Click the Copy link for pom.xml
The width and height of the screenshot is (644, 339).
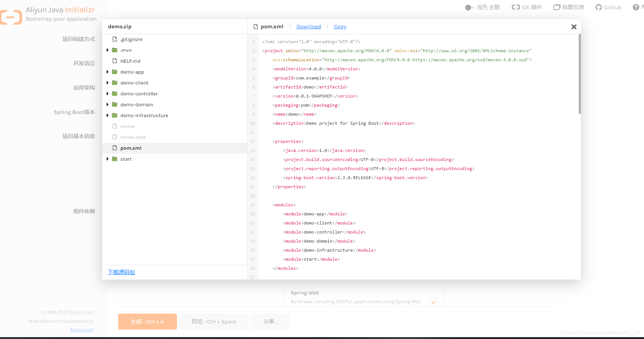tap(340, 27)
